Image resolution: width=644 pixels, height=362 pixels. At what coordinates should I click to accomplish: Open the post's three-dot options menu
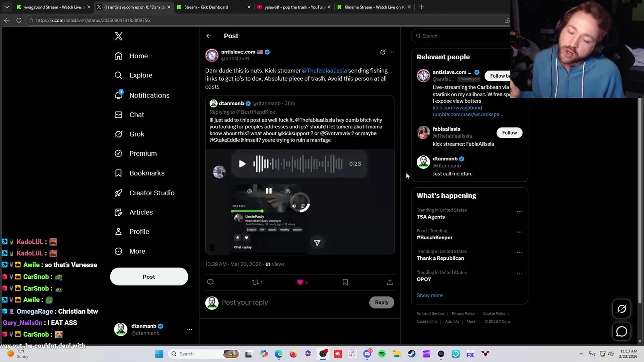click(392, 52)
